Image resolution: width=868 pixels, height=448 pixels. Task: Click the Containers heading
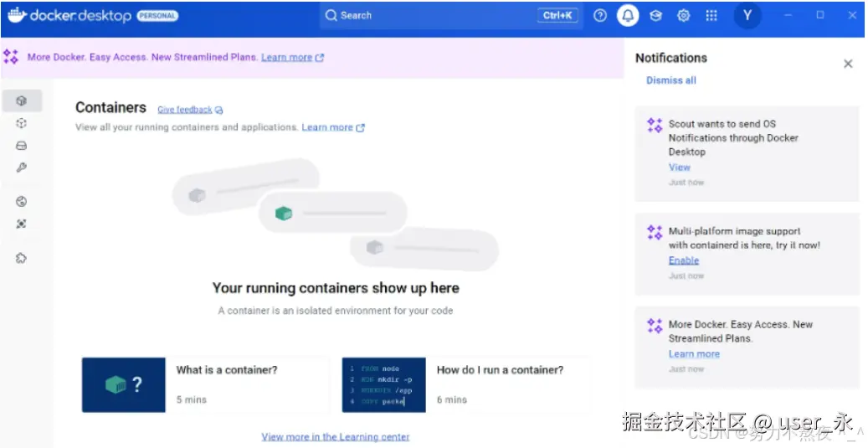coord(110,107)
